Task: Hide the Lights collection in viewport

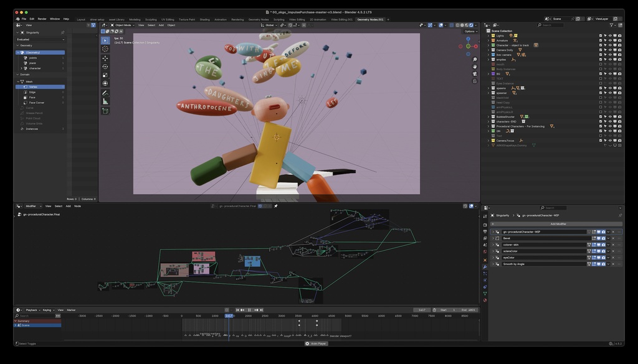Action: 609,35
